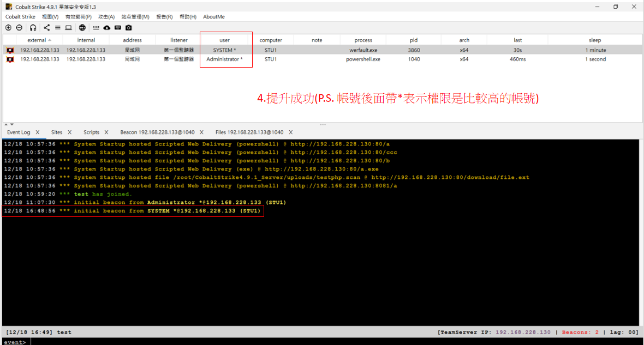Select the SYSTEM * user cell

(x=225, y=50)
